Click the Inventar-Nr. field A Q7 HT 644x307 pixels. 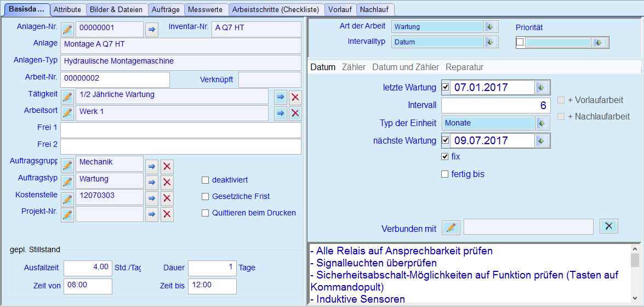(x=257, y=29)
